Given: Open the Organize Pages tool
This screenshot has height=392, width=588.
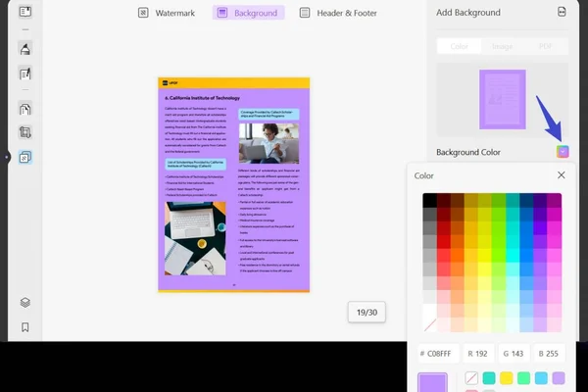Looking at the screenshot, I should 25,109.
